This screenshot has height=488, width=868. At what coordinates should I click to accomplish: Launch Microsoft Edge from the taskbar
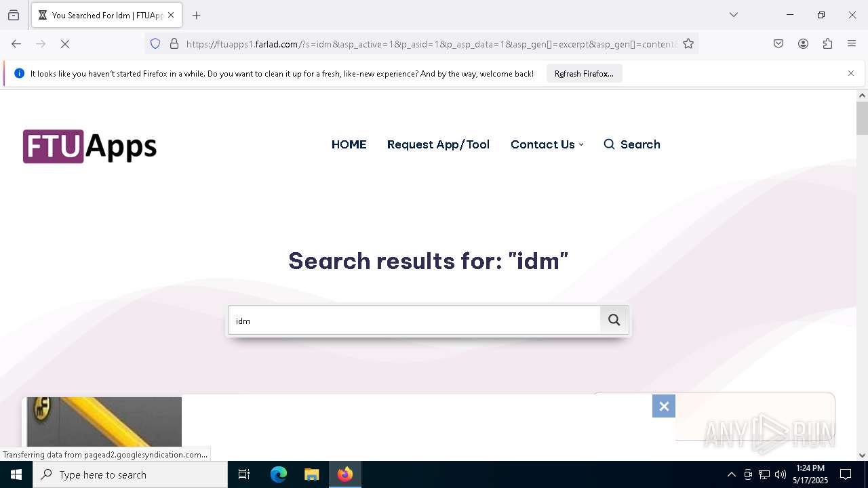[279, 474]
